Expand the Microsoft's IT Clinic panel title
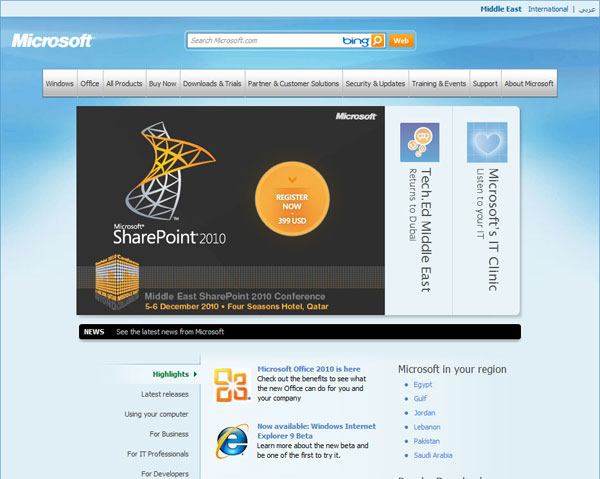This screenshot has width=600, height=479. click(x=494, y=230)
